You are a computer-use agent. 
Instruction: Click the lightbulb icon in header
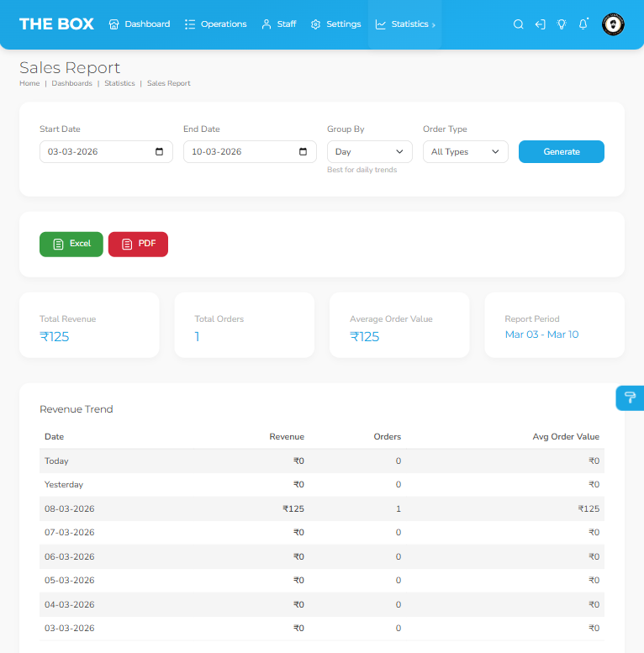pyautogui.click(x=562, y=24)
